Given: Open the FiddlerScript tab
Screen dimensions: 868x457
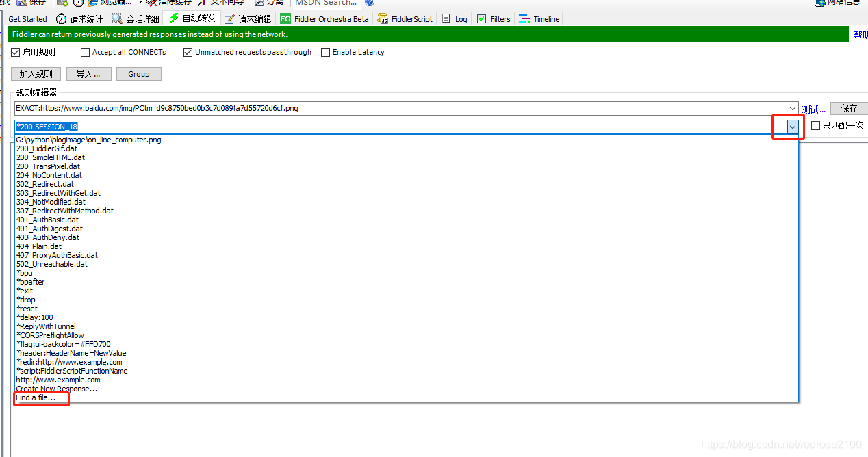Looking at the screenshot, I should 405,19.
